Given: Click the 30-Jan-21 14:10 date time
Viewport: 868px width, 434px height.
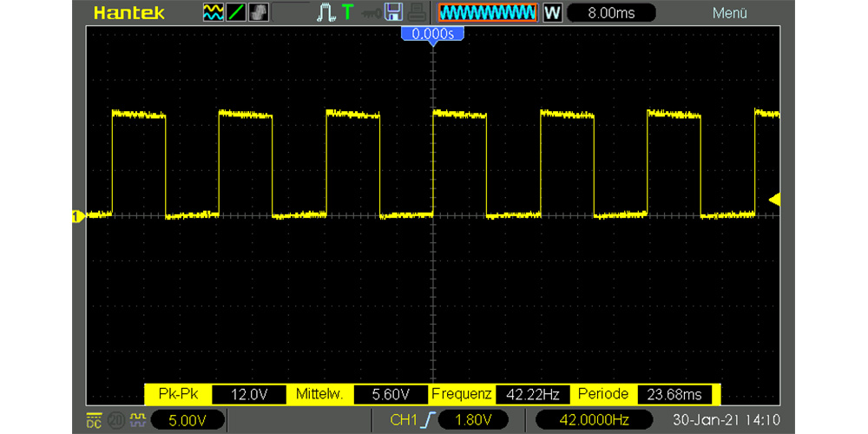Looking at the screenshot, I should [x=726, y=419].
